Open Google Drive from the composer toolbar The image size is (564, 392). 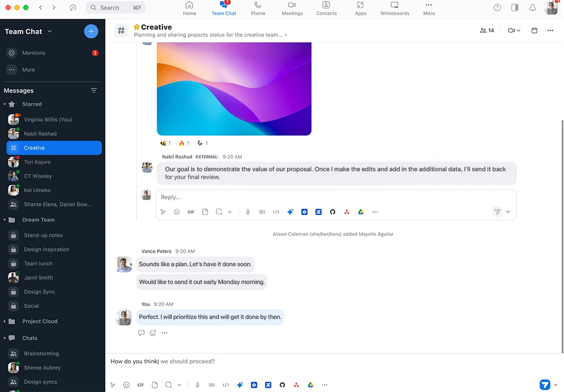pos(310,385)
